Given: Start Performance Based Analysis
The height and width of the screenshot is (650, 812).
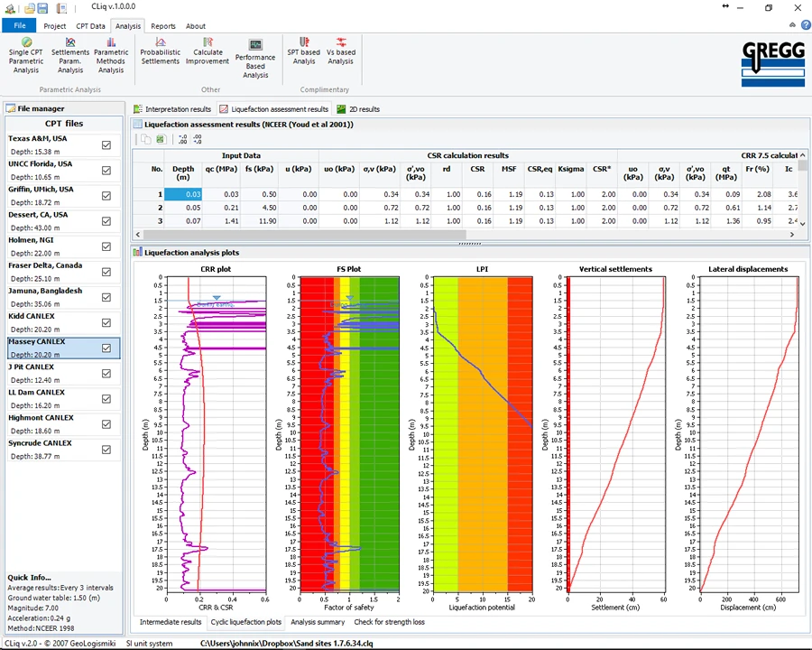Looking at the screenshot, I should (x=255, y=59).
